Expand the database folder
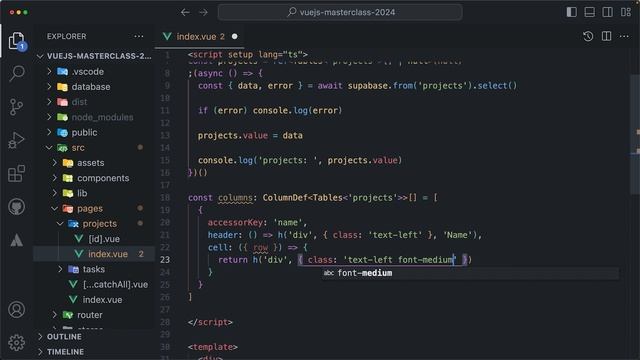This screenshot has width=640, height=360. pyautogui.click(x=94, y=87)
